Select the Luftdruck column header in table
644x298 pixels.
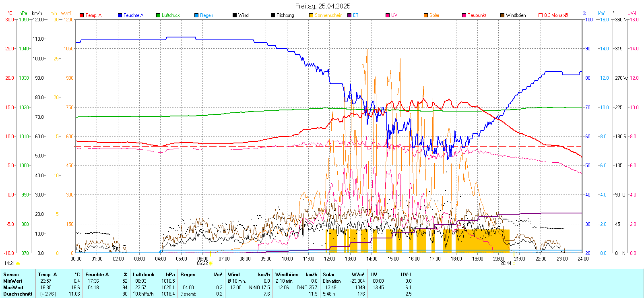[144, 275]
